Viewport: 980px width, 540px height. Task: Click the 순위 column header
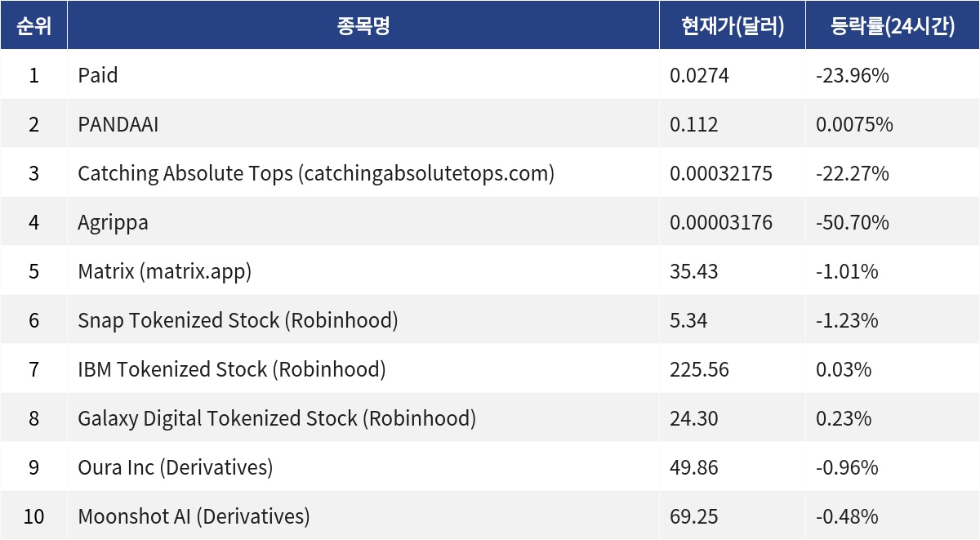tap(33, 25)
